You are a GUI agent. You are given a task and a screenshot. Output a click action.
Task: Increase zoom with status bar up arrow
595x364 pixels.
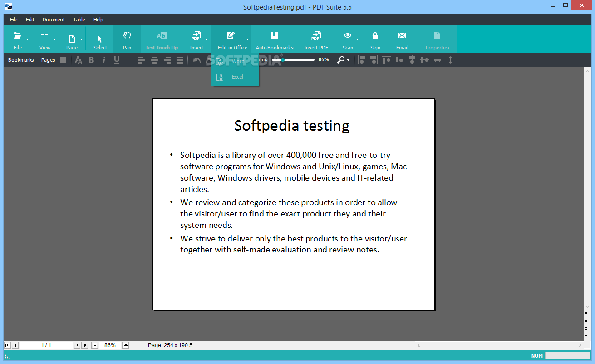(126, 345)
